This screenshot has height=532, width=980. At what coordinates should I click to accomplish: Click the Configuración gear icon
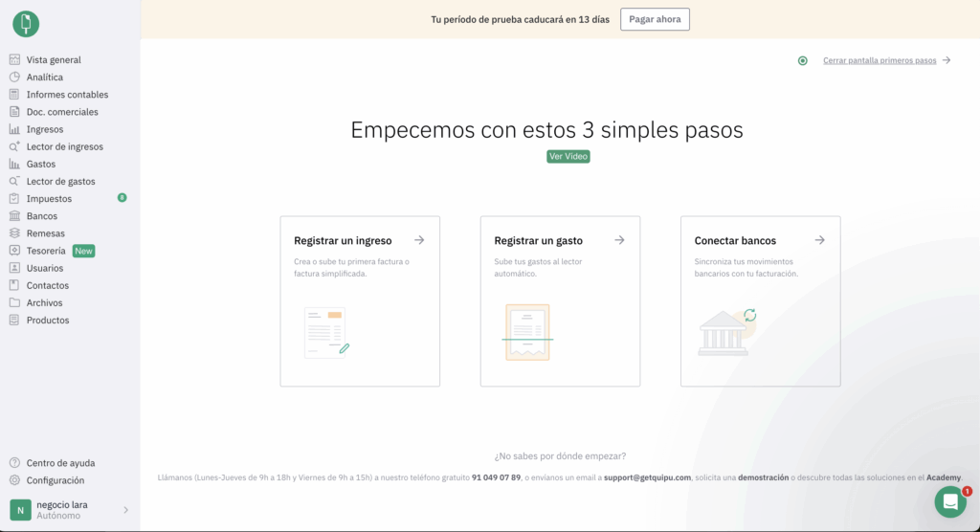[x=14, y=480]
